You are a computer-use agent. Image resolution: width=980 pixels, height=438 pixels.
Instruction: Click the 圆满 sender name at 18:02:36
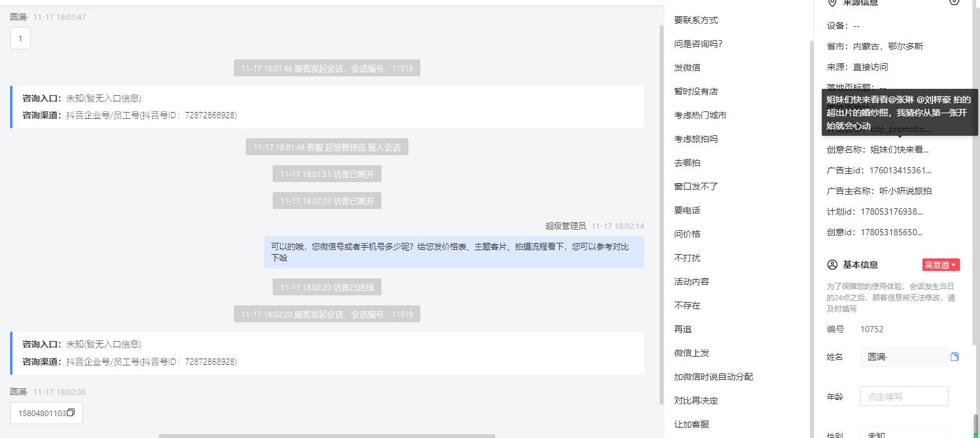coord(19,392)
